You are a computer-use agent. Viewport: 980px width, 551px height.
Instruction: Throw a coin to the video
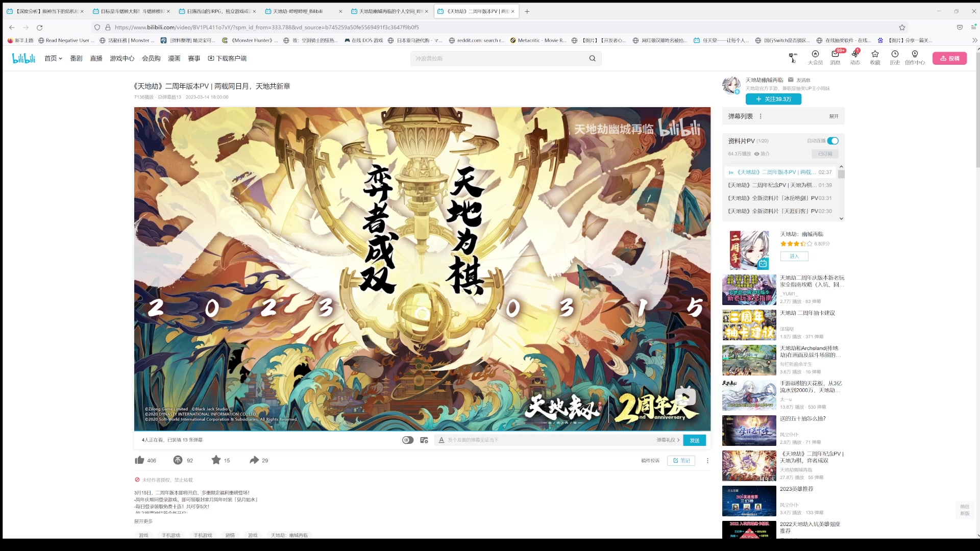(x=177, y=460)
